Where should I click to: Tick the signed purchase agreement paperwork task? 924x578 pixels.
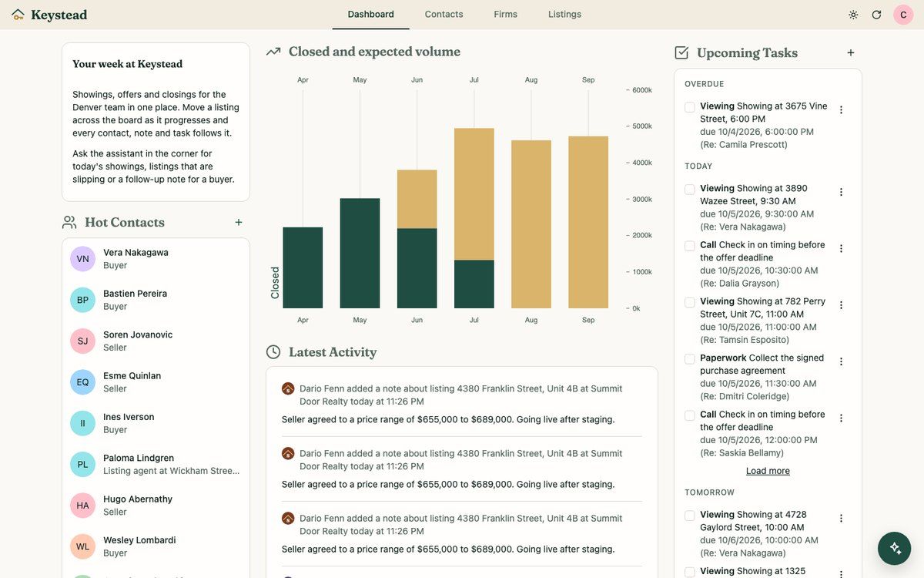(690, 359)
